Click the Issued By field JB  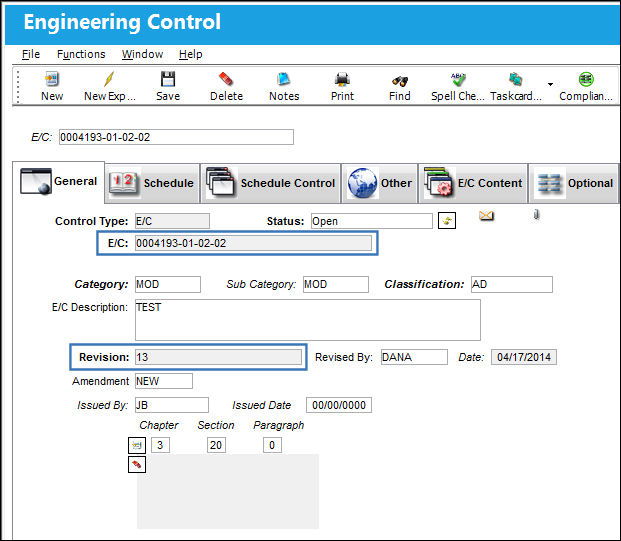coord(171,405)
